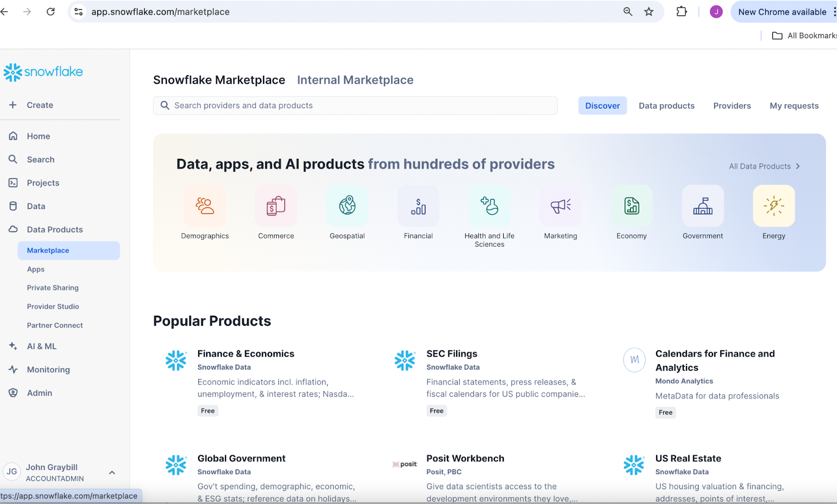Open the All Bookmarks folder

click(805, 36)
